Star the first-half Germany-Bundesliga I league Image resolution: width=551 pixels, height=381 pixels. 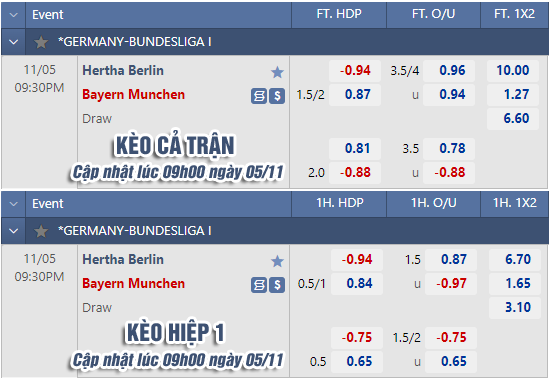coord(41,231)
